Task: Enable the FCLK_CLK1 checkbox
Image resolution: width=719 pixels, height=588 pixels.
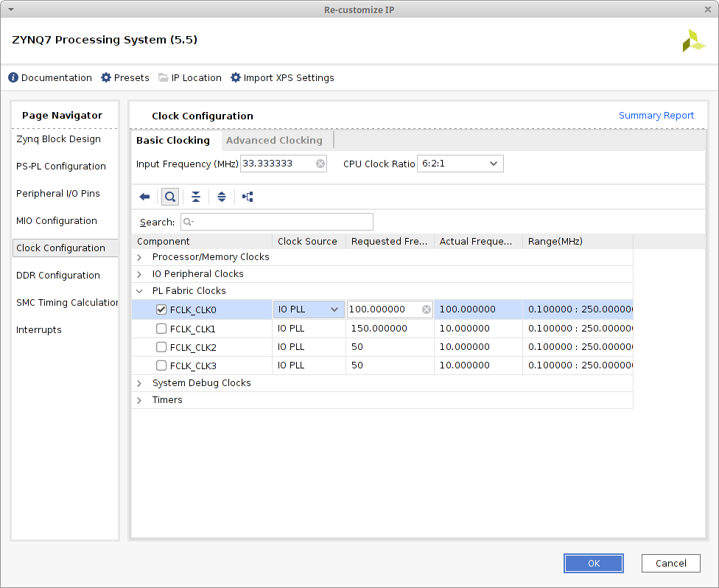Action: 161,329
